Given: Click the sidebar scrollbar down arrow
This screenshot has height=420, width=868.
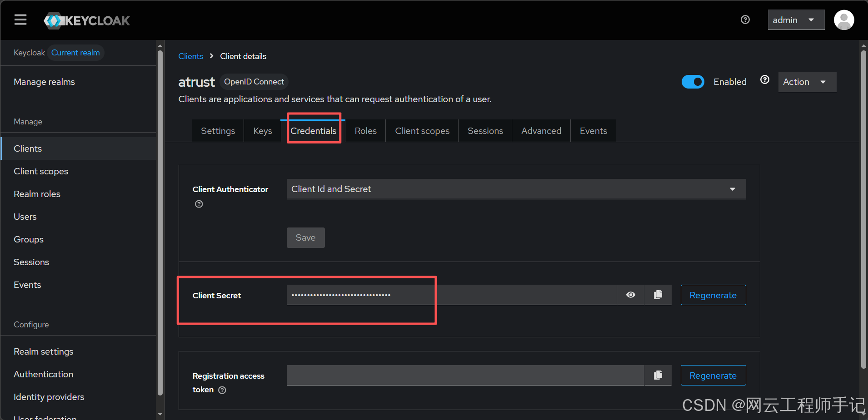Looking at the screenshot, I should coord(160,414).
